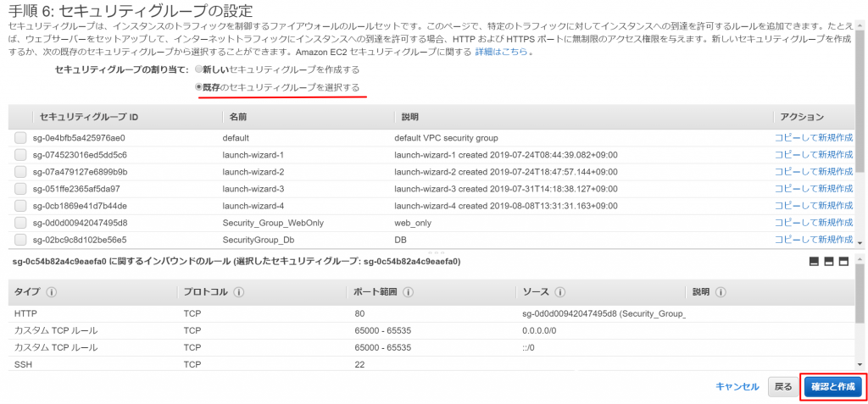Click the 確認と作成 review and launch button
This screenshot has height=404, width=868.
[x=832, y=387]
